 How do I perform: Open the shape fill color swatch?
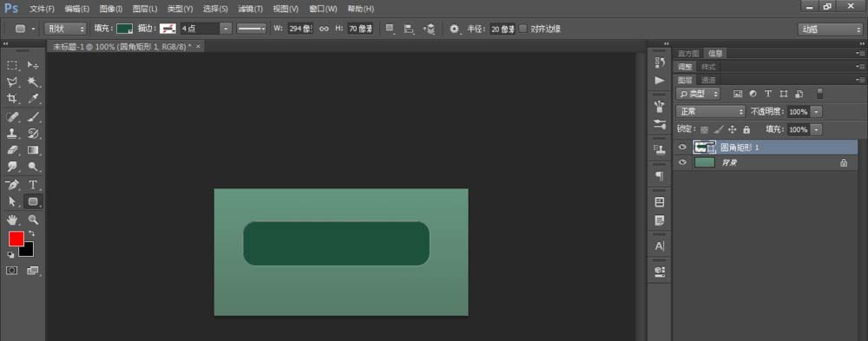(x=124, y=29)
